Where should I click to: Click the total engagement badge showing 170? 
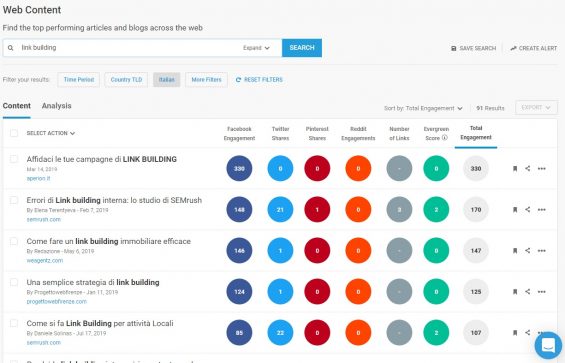tap(476, 209)
